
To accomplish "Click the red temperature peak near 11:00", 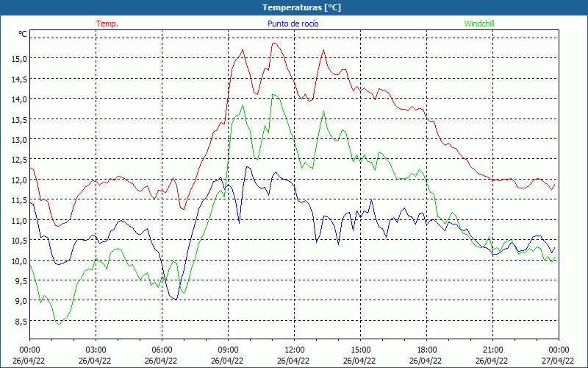I will click(274, 44).
